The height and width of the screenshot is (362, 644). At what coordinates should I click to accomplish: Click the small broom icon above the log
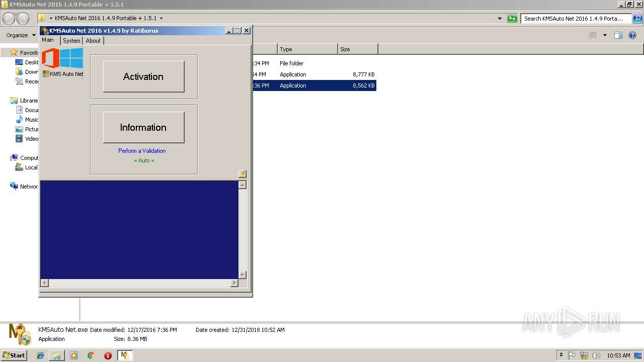pos(243,174)
